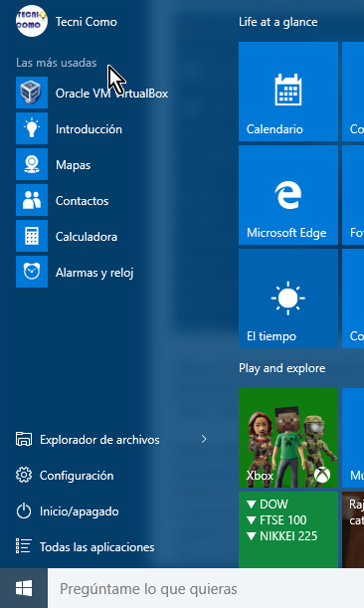This screenshot has height=608, width=364.
Task: Open the Microsoft Edge tile
Action: [x=288, y=195]
